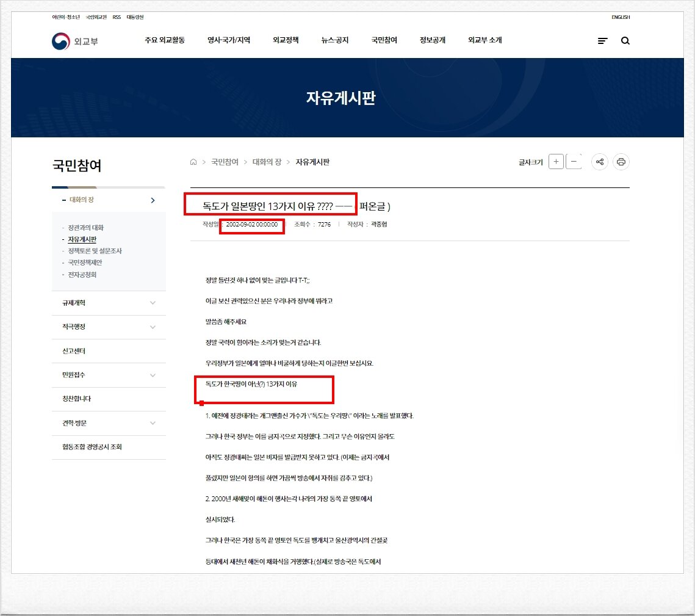Image resolution: width=695 pixels, height=616 pixels.
Task: Click the home icon in the breadcrumb
Action: pyautogui.click(x=192, y=161)
